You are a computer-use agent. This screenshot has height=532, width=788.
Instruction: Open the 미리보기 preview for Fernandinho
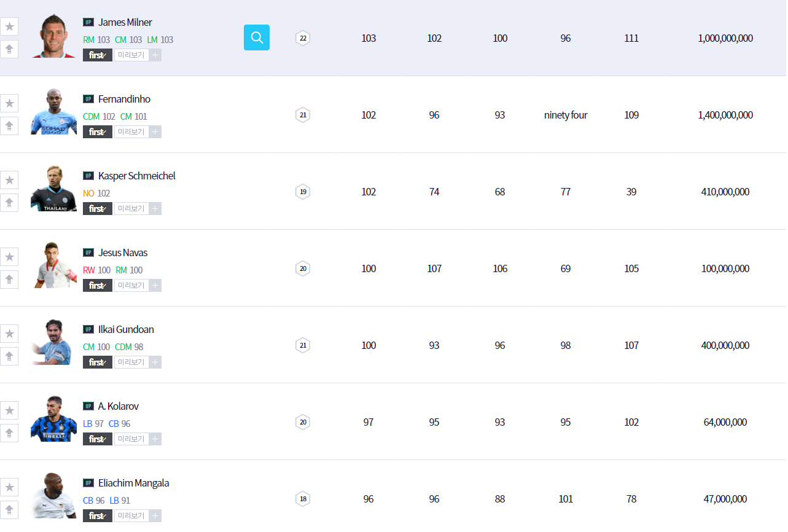[x=131, y=132]
